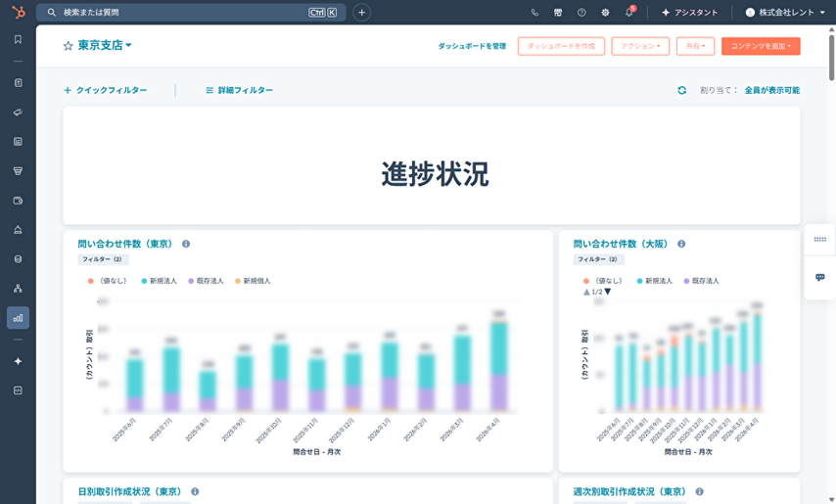The height and width of the screenshot is (504, 836).
Task: Open the アクション dropdown
Action: pyautogui.click(x=640, y=46)
